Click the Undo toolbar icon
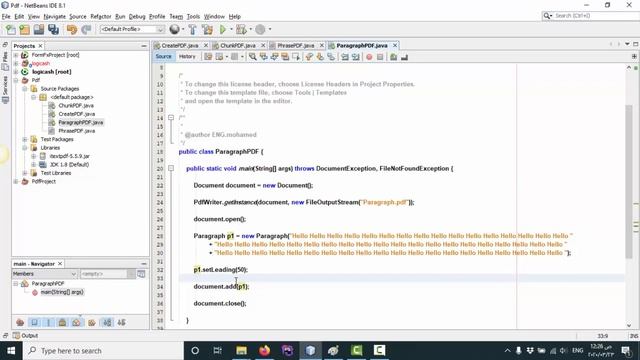The image size is (640, 360). [72, 29]
